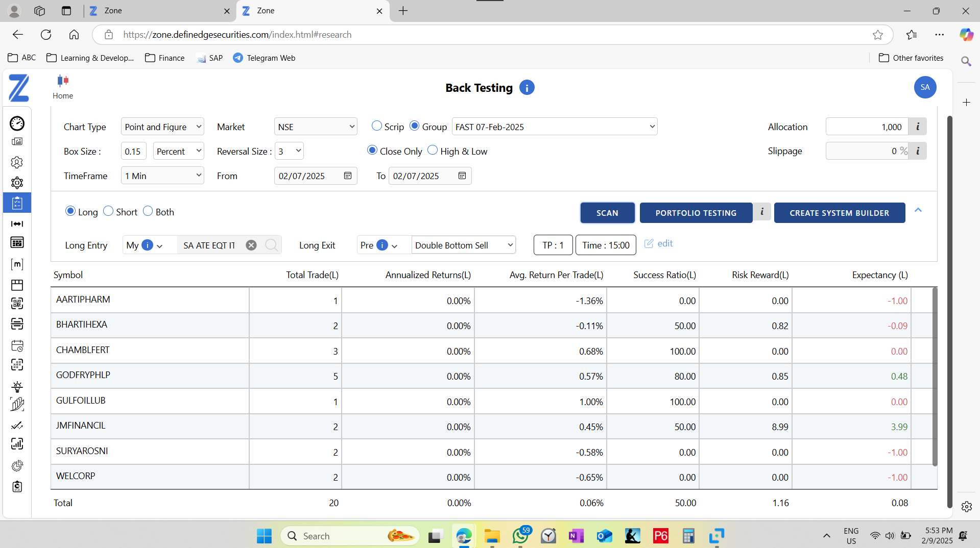Image resolution: width=980 pixels, height=548 pixels.
Task: Open calendar picker for From date
Action: tap(348, 176)
